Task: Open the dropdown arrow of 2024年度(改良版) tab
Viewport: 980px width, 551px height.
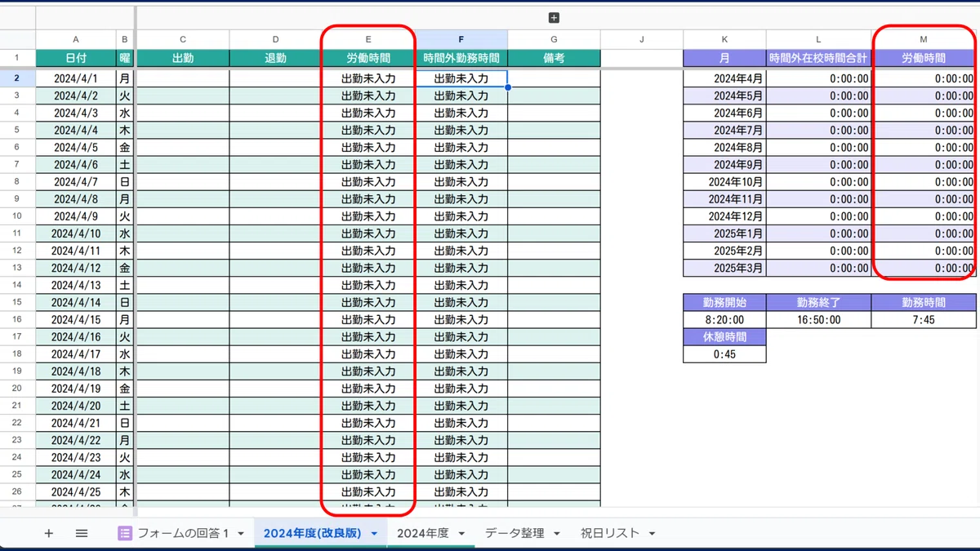Action: point(374,534)
